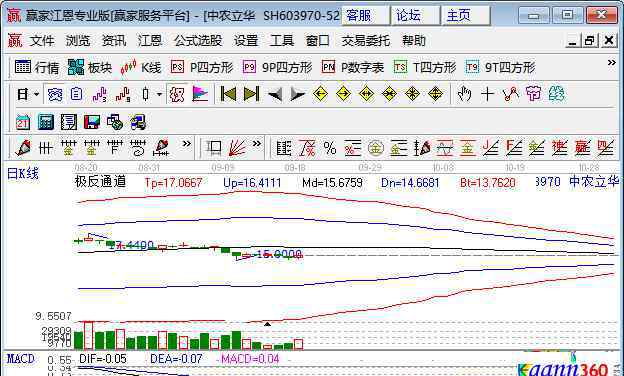This screenshot has height=376, width=624.
Task: Click the percent % tool icon
Action: tap(330, 149)
